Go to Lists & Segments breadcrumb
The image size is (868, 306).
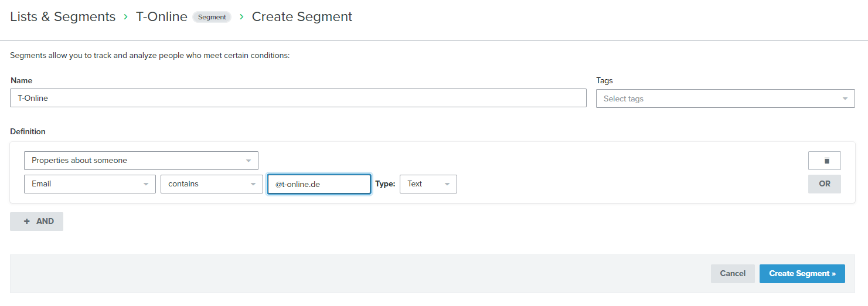tap(63, 17)
